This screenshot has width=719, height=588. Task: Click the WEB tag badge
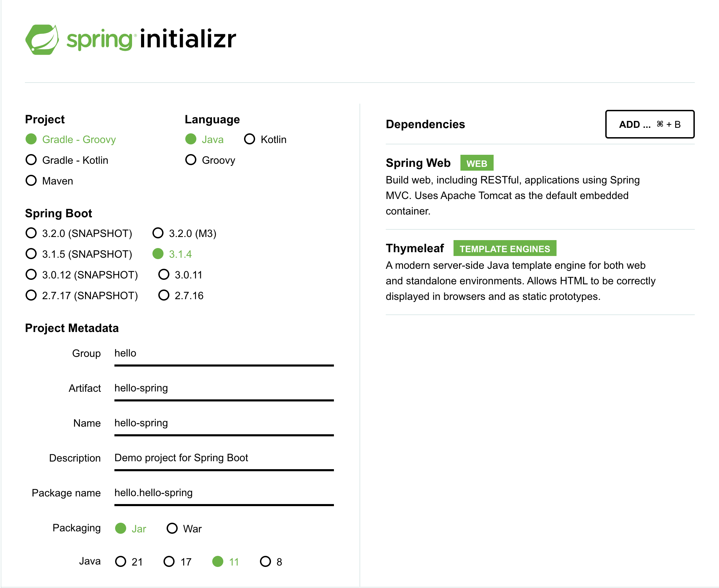point(477,163)
